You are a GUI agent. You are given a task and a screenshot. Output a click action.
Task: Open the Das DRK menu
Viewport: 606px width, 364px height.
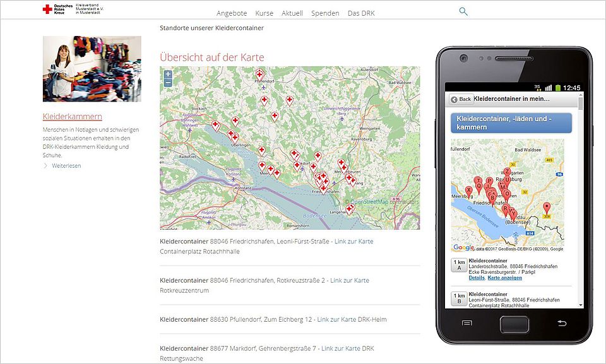pyautogui.click(x=361, y=13)
